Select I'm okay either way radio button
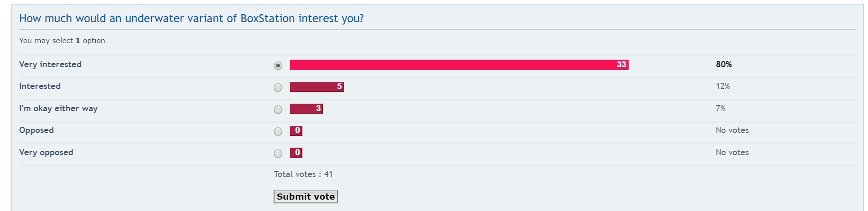Screen dimensions: 868x211 [278, 109]
